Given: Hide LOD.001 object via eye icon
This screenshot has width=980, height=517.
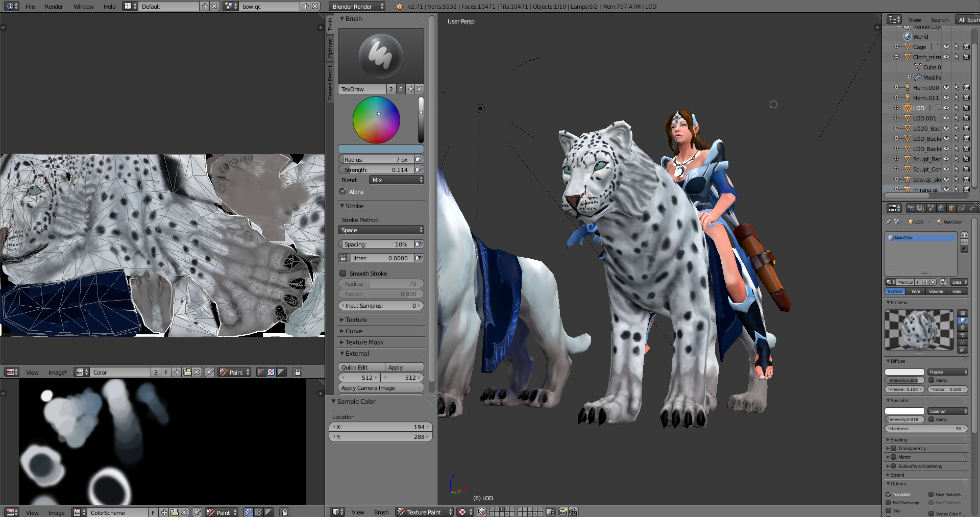Looking at the screenshot, I should point(946,118).
